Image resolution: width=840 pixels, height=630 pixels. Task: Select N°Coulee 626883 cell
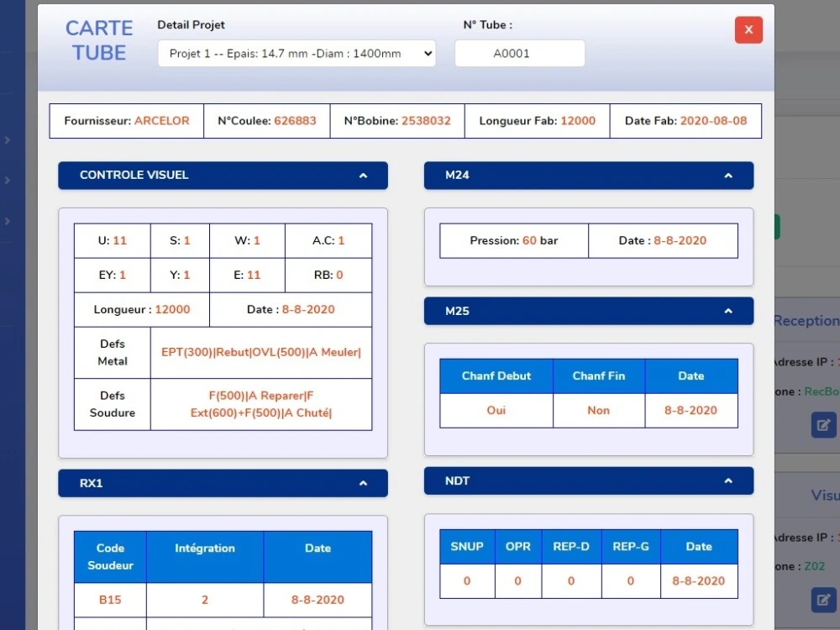267,121
